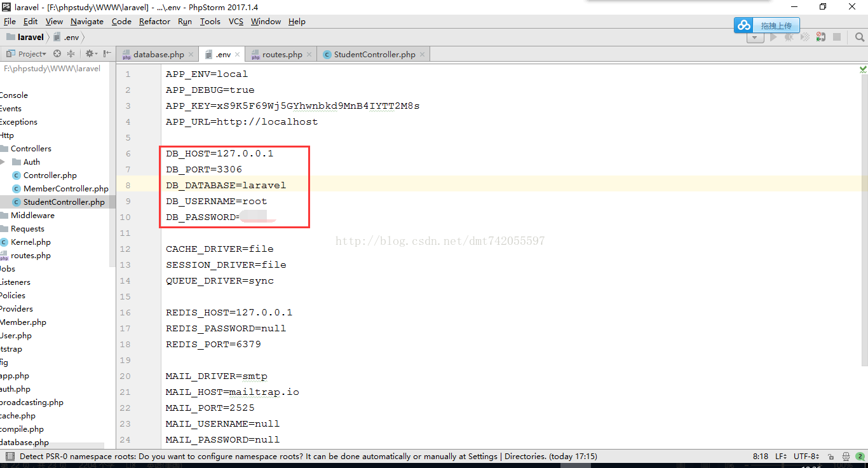The width and height of the screenshot is (868, 468).
Task: Hide the Project tool window
Action: click(x=107, y=54)
